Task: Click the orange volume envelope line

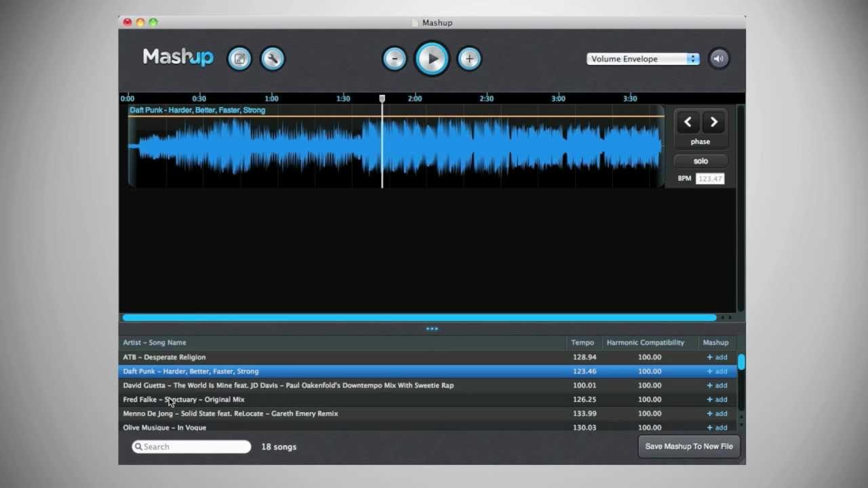Action: pos(396,116)
